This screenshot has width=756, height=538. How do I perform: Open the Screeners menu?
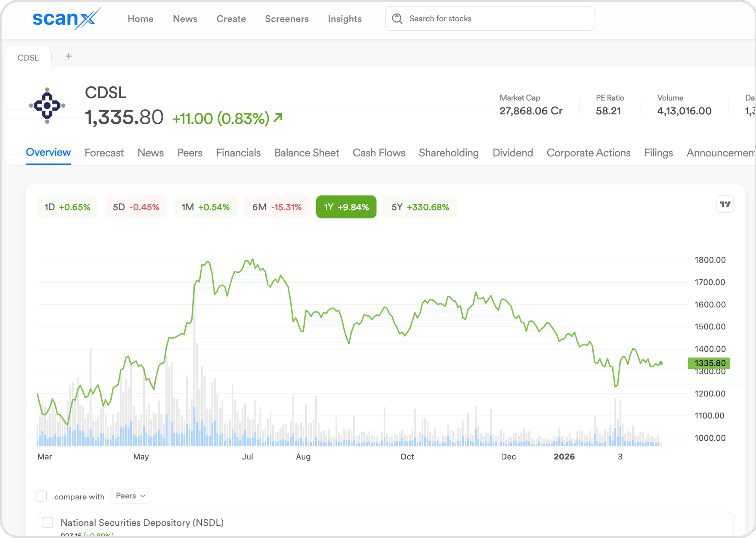pyautogui.click(x=287, y=19)
